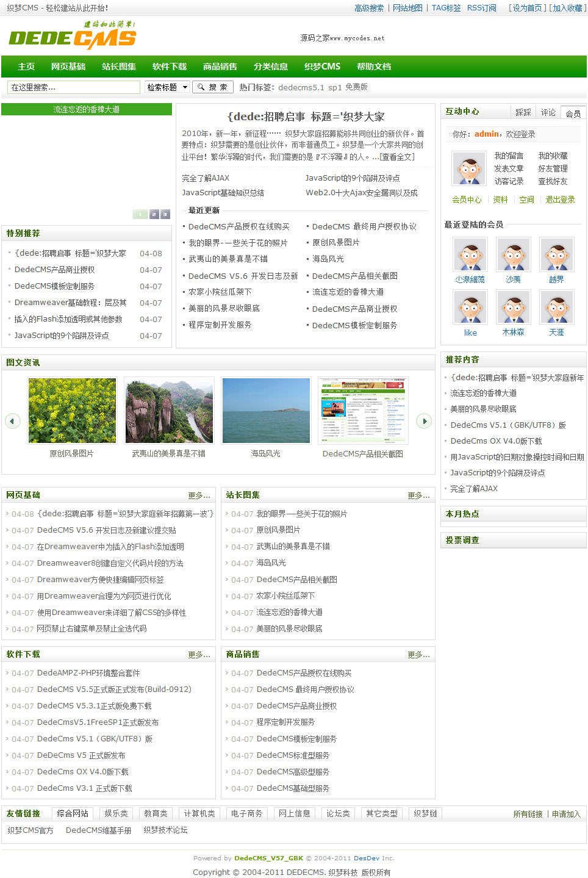This screenshot has width=588, height=878.
Task: Click the left carousel arrow in 图文资讯
Action: [12, 421]
